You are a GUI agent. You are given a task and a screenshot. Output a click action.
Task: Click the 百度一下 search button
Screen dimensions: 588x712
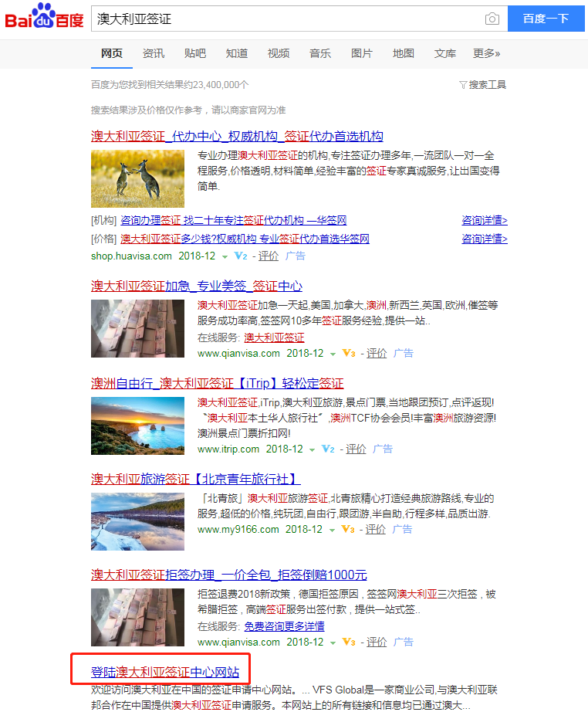[x=546, y=19]
